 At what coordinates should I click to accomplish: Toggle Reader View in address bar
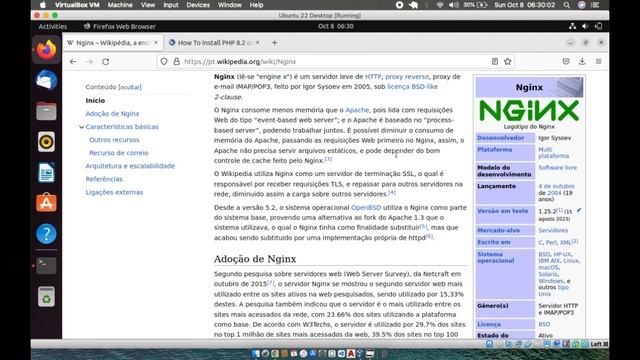pos(495,62)
